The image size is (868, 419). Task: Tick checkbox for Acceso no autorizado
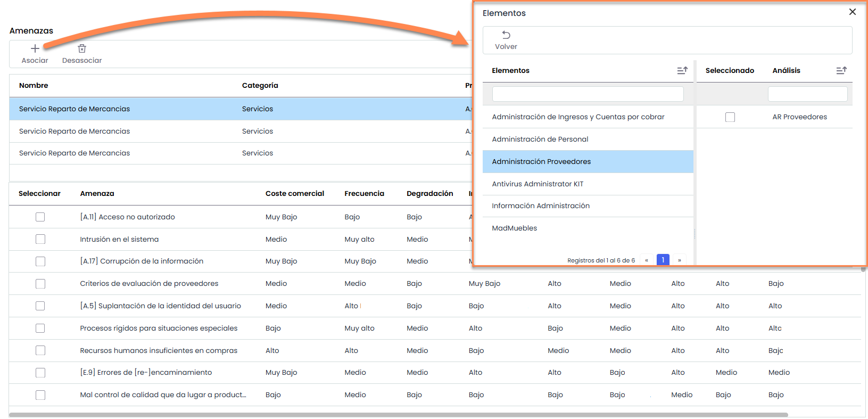[40, 217]
